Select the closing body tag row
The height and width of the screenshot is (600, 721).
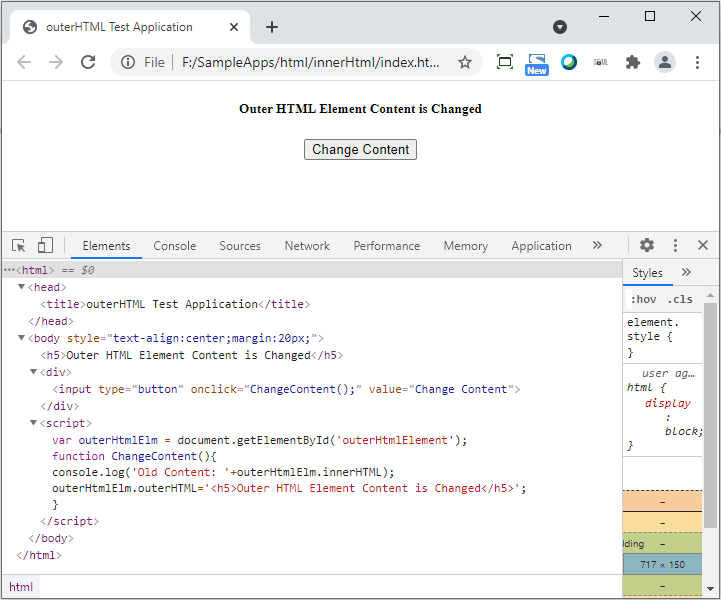pyautogui.click(x=312, y=538)
